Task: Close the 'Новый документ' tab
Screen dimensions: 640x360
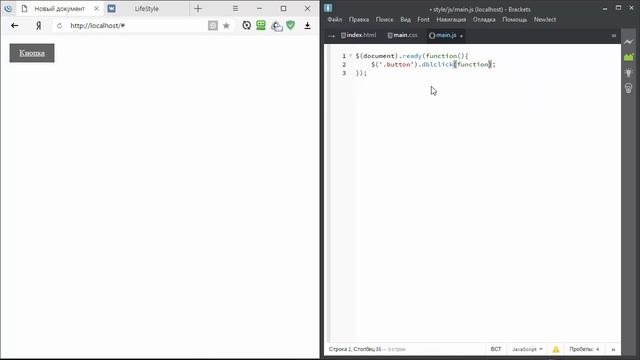Action: pos(96,9)
